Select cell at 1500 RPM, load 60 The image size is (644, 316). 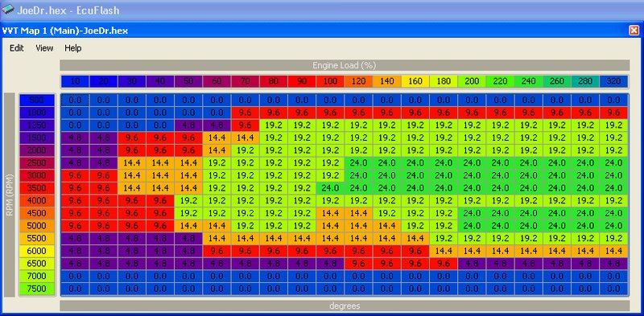click(x=217, y=137)
